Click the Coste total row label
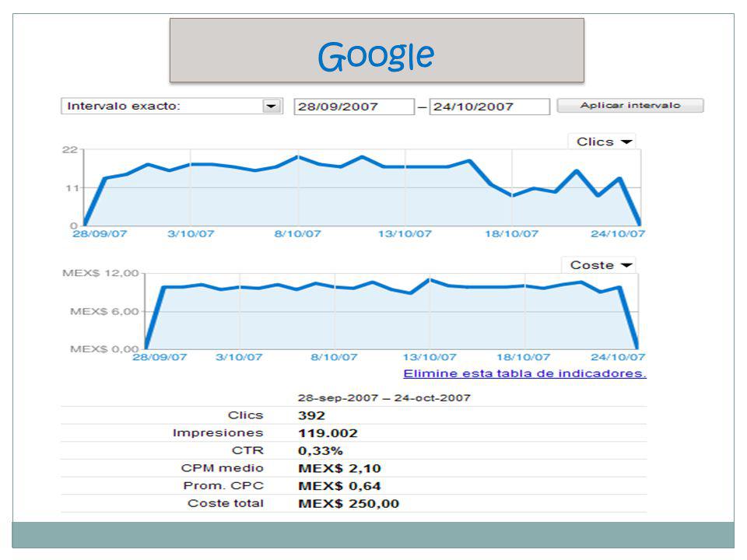 [226, 503]
